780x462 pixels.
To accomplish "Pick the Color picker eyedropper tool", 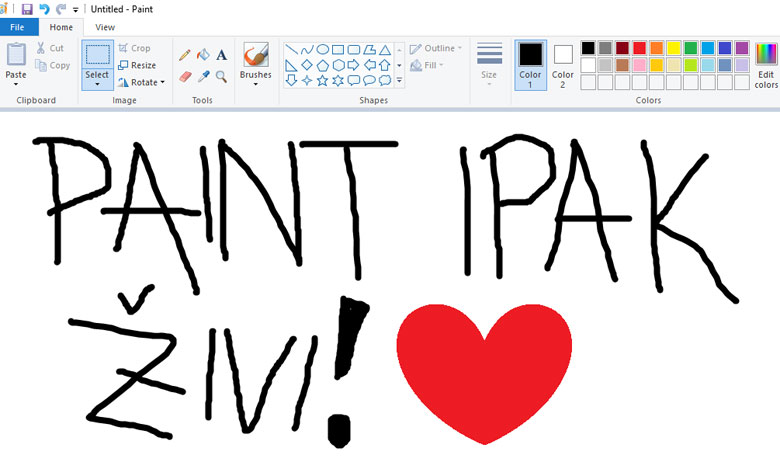I will (203, 76).
